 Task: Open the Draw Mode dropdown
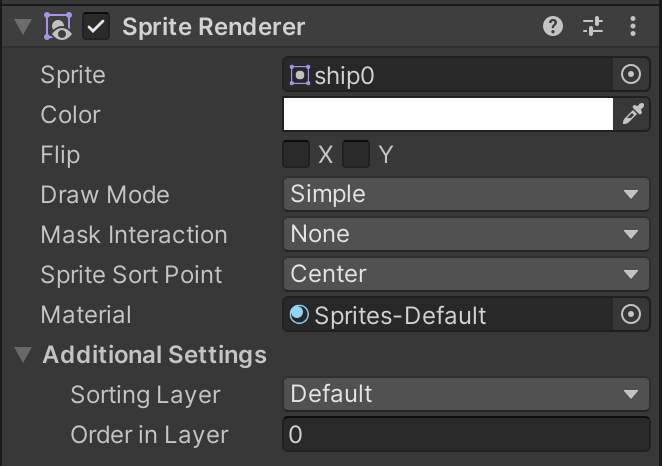tap(466, 195)
